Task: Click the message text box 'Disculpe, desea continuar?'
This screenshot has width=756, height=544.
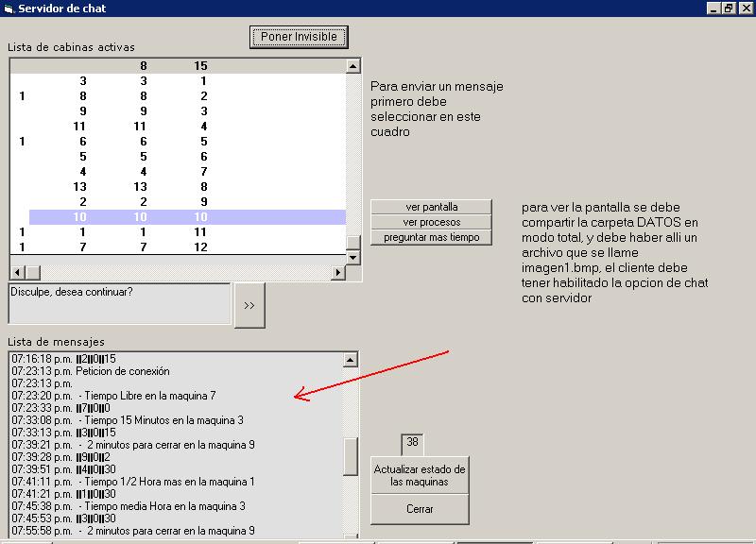Action: (120, 303)
